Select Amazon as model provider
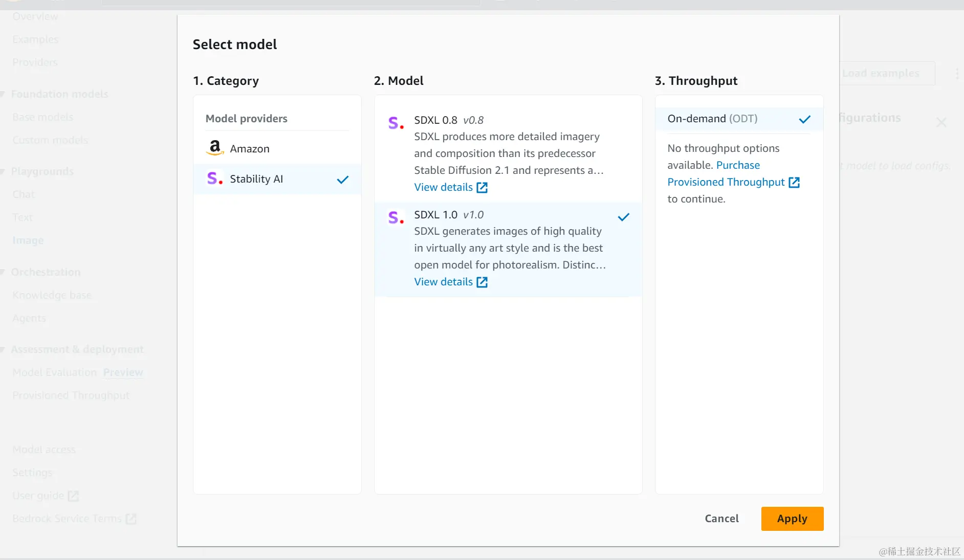 (x=277, y=148)
